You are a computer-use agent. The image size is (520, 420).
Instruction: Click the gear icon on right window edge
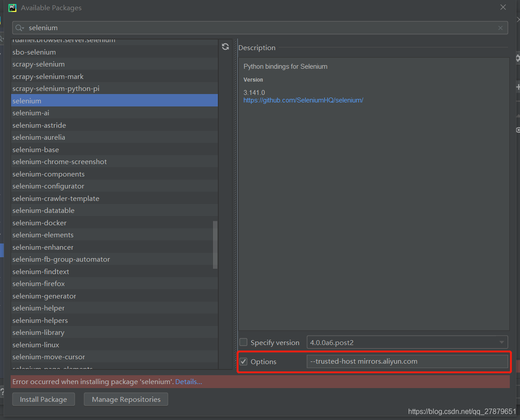(x=517, y=58)
